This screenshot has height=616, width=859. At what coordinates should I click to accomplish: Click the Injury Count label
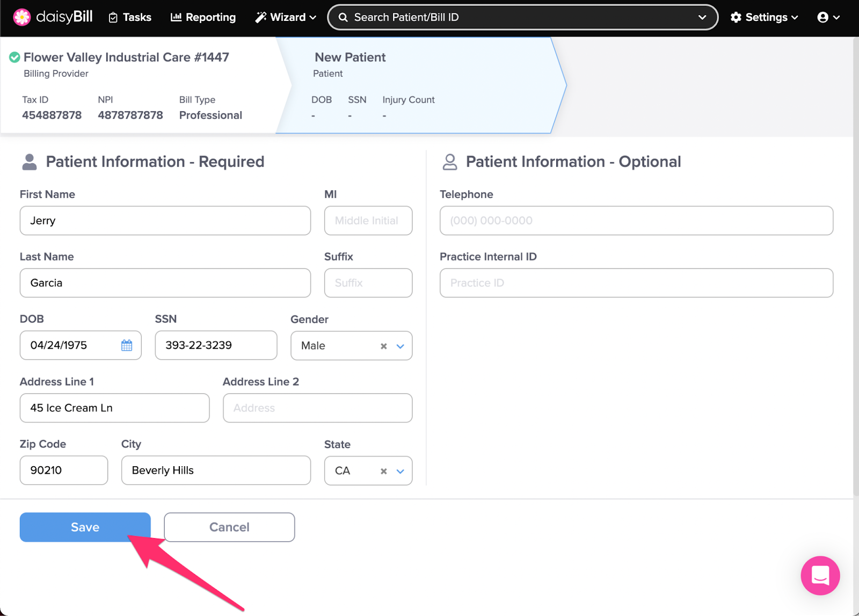(x=409, y=100)
